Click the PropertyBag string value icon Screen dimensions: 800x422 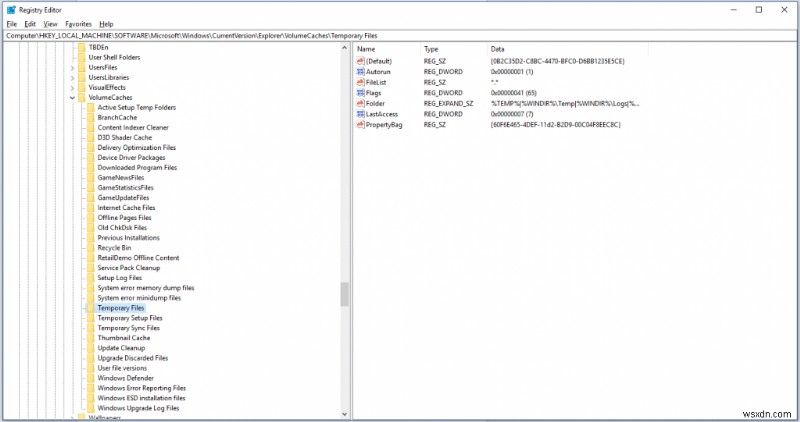[x=361, y=125]
